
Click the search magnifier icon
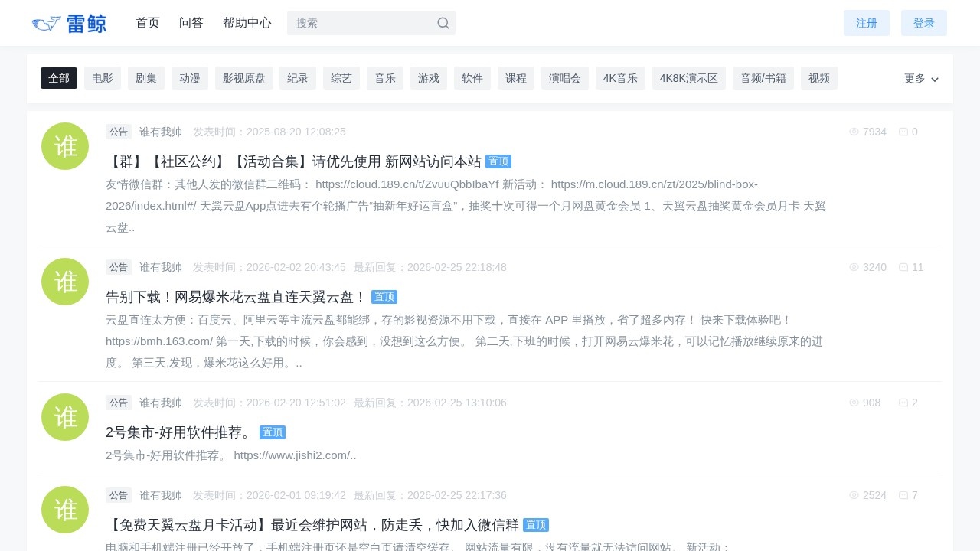point(443,23)
